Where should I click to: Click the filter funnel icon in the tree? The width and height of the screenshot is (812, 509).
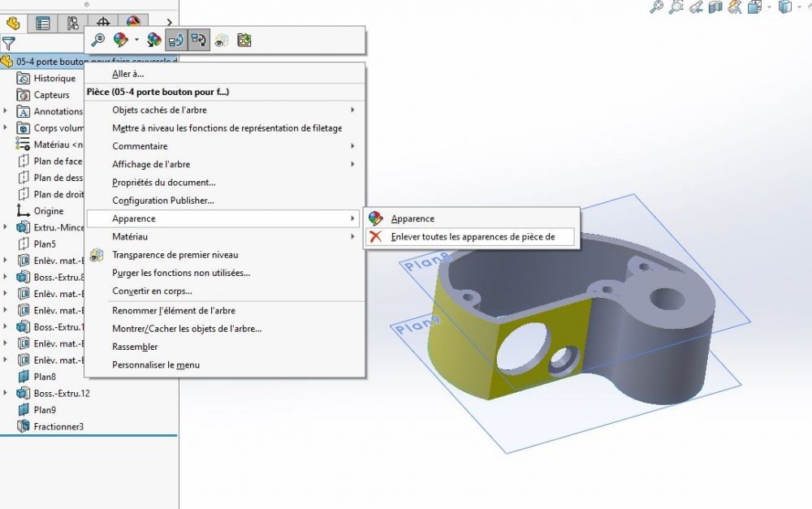coord(9,44)
